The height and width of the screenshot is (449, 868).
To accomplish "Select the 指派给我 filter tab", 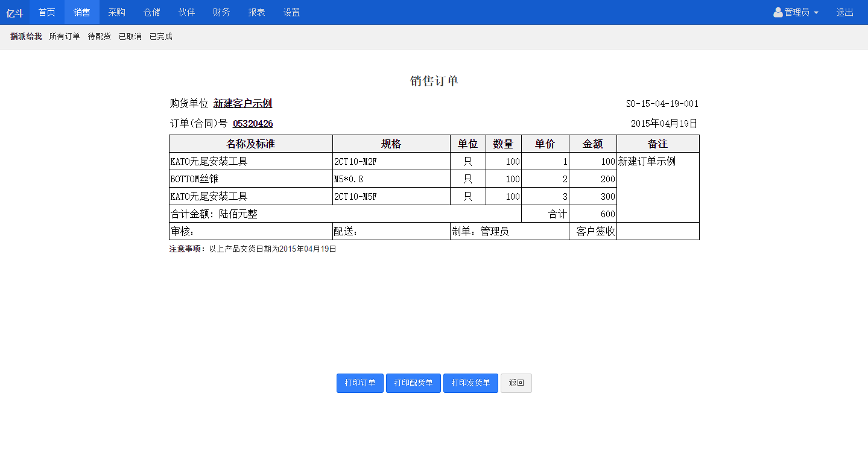I will (24, 36).
